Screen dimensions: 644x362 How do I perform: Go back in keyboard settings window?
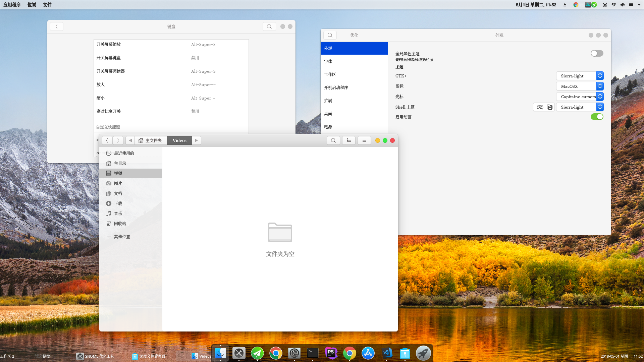[57, 26]
